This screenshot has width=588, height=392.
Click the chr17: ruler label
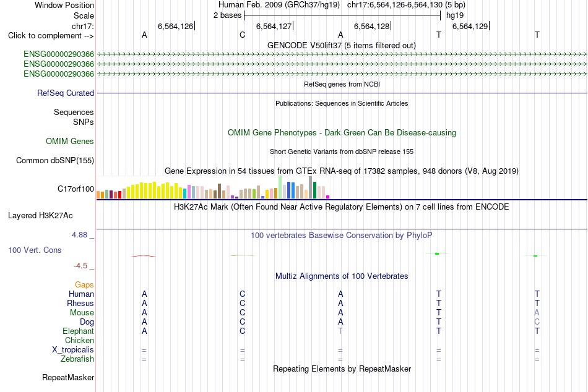pos(82,26)
